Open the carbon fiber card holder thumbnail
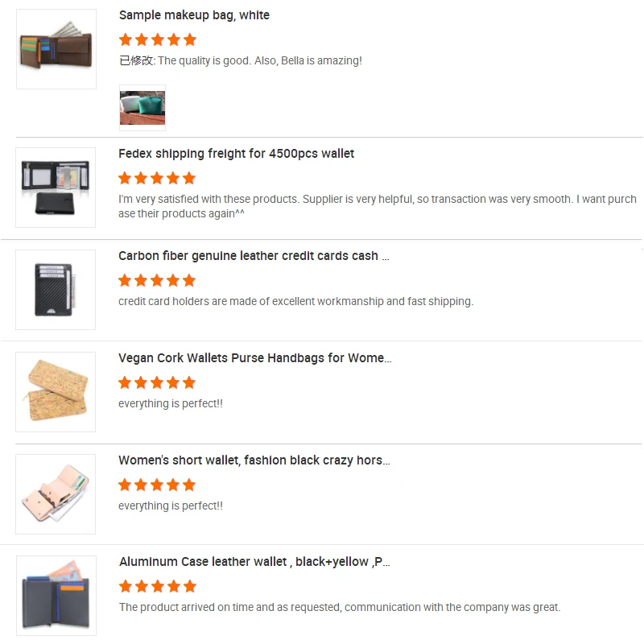Screen dimensions: 644x644 coord(56,290)
